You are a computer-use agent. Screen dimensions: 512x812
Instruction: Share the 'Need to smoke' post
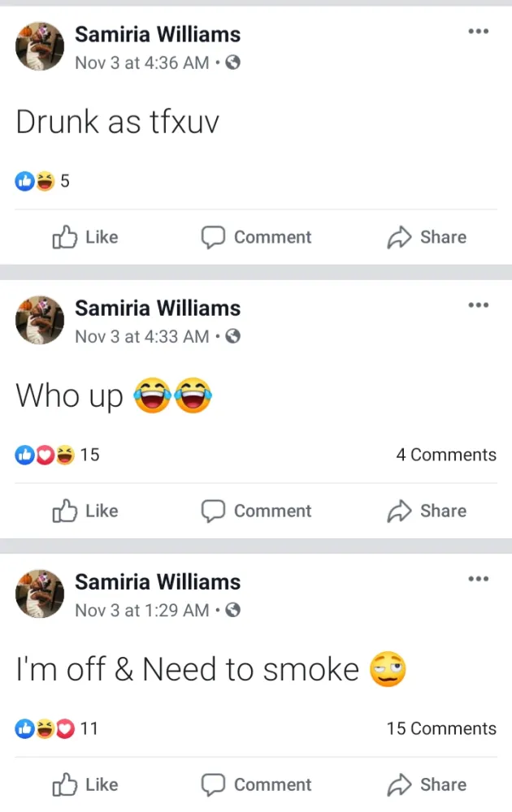click(x=426, y=784)
